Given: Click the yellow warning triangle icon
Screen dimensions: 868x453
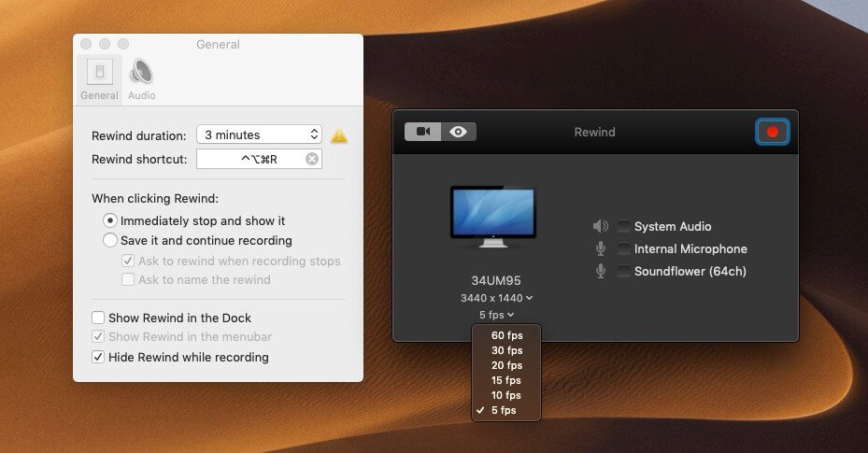Looking at the screenshot, I should tap(339, 136).
